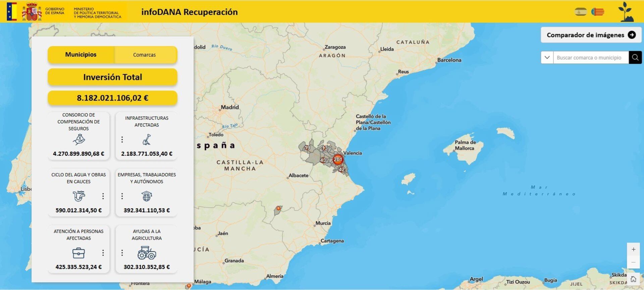Expand options for Infraestructuras Afectadas

[x=122, y=139]
